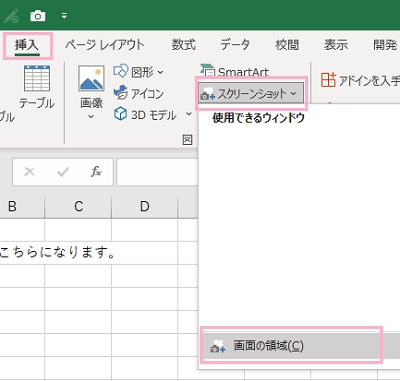This screenshot has height=381, width=400.
Task: Click inside the formula bar field
Action: tap(157, 172)
